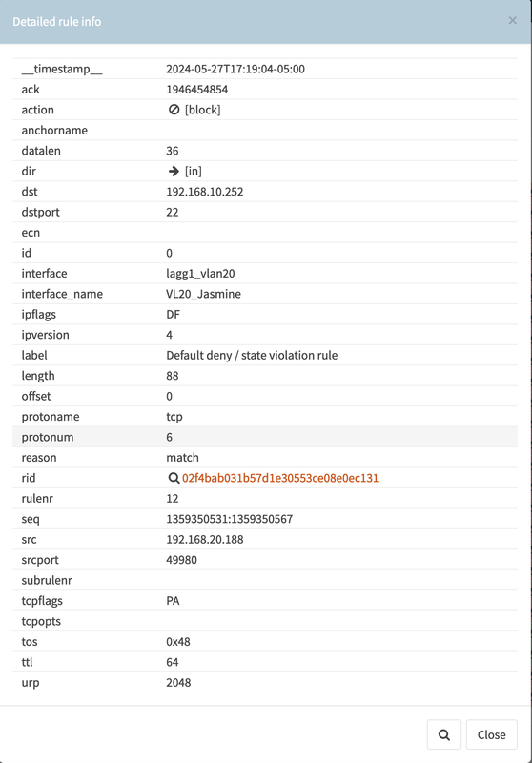Click the highlighted protonum row label
The image size is (532, 763).
tap(48, 437)
